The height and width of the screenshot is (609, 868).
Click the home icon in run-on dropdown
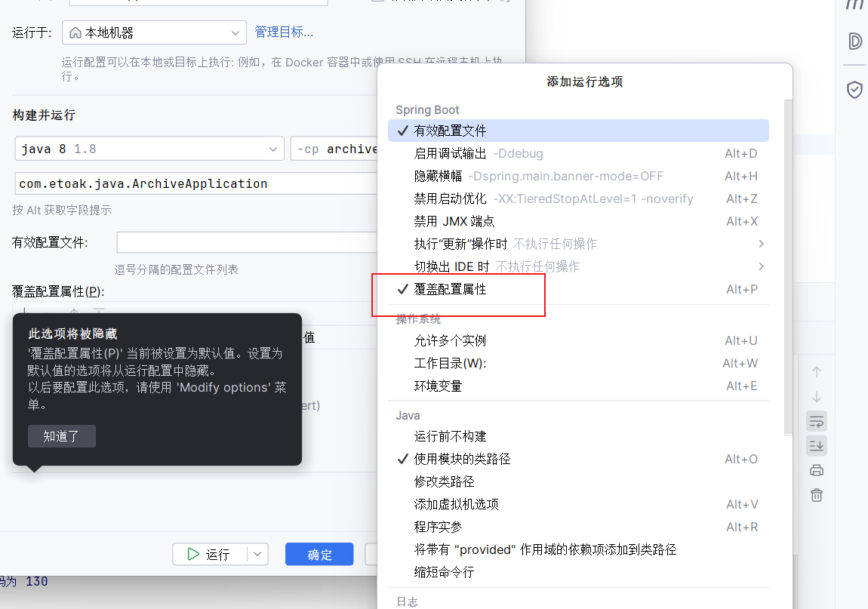click(75, 33)
